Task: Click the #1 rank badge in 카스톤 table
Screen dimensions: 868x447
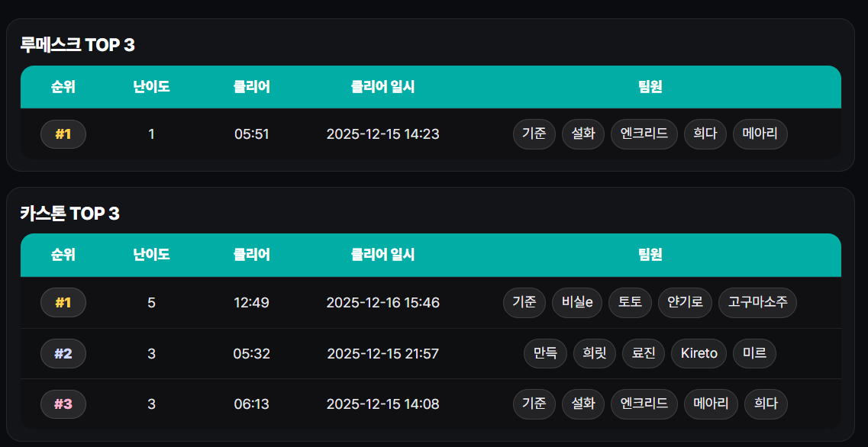Action: tap(63, 303)
